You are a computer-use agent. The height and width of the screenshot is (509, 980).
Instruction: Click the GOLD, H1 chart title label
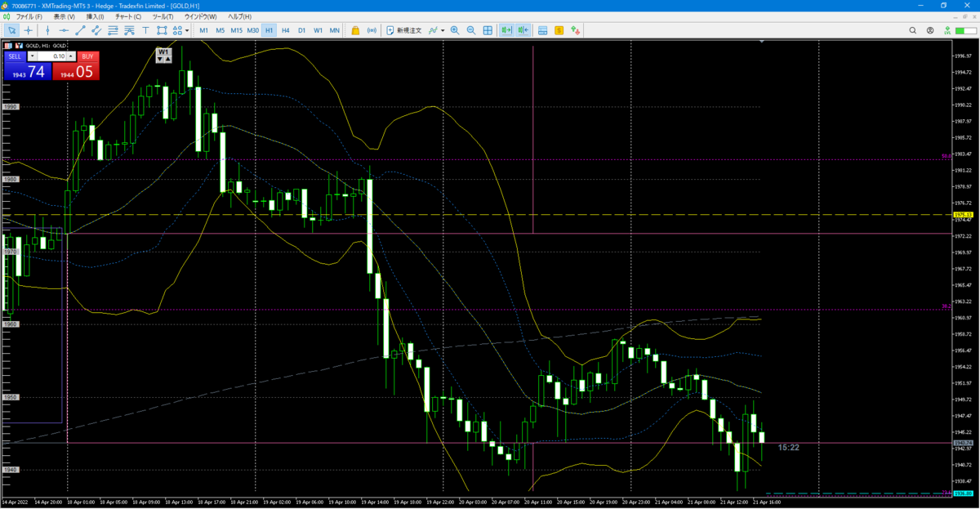(x=46, y=45)
